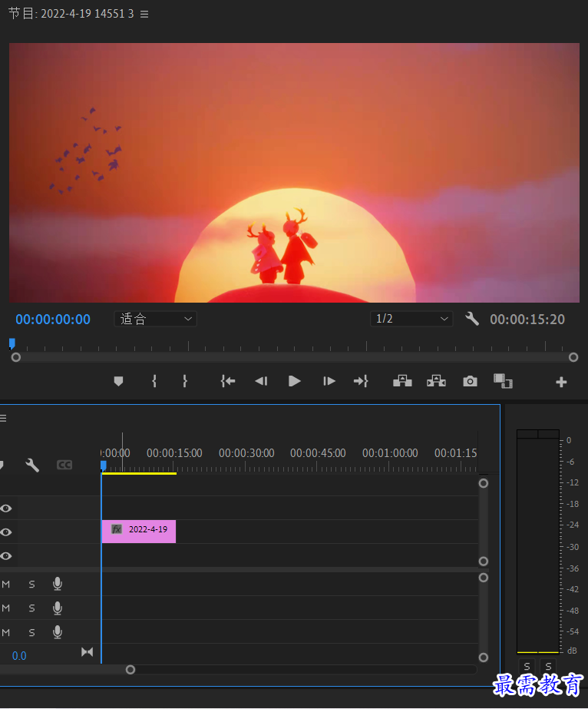Open program monitor settings wrench
This screenshot has width=588, height=709.
472,319
